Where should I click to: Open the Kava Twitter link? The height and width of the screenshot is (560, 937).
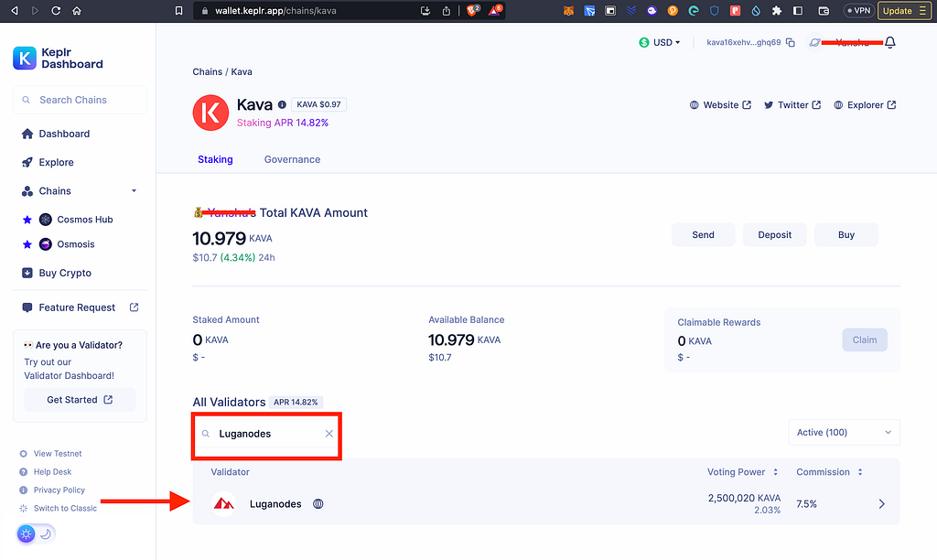click(x=792, y=105)
